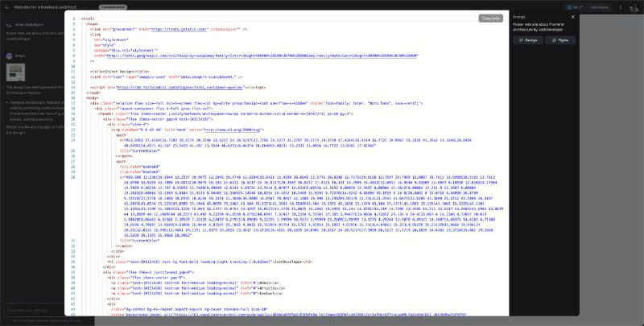Open the Edit theme button in the top bar
The image size is (644, 326).
click(599, 7)
